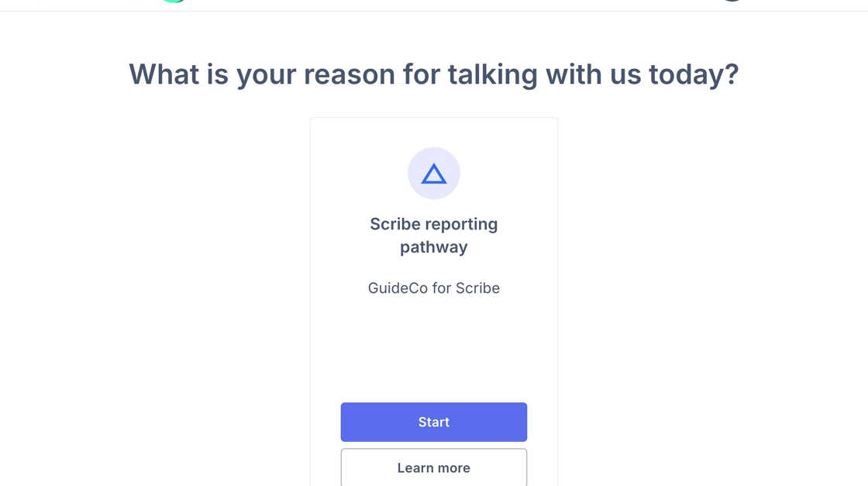Click the empty card area above Start
The image size is (868, 486).
(x=434, y=349)
